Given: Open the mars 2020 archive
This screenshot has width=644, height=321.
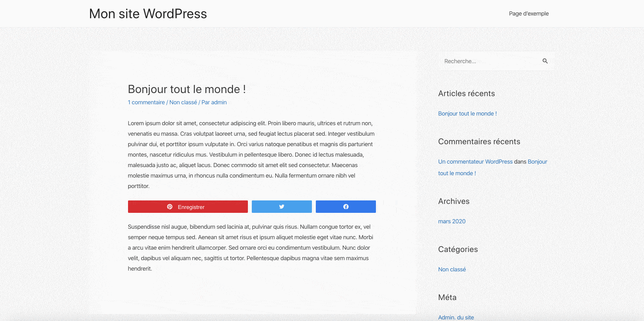Looking at the screenshot, I should coord(452,221).
